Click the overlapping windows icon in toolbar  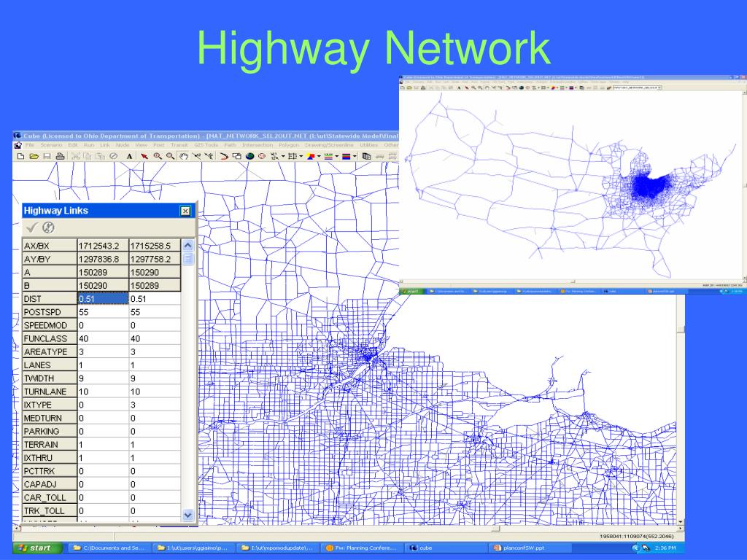tap(237, 156)
